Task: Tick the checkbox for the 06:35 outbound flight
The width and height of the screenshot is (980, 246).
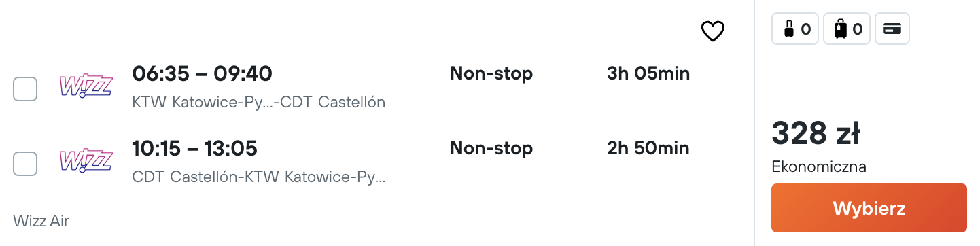Action: 25,89
